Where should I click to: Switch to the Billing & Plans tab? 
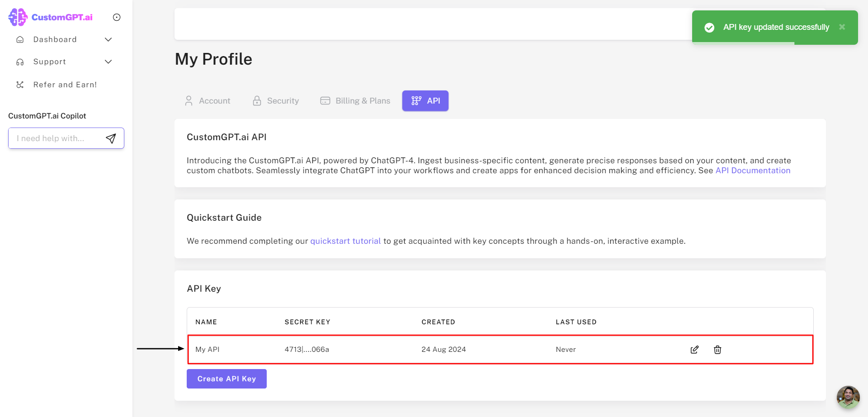[x=355, y=101]
